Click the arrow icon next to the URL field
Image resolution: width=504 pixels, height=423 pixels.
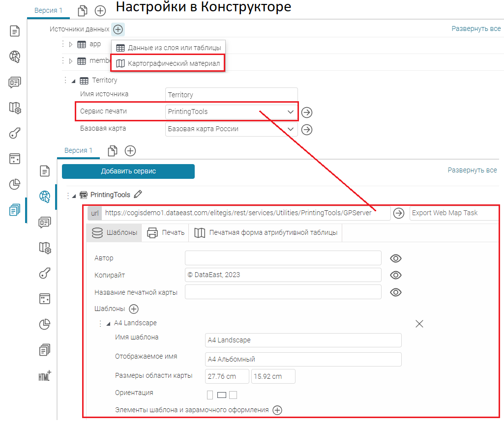pos(399,213)
